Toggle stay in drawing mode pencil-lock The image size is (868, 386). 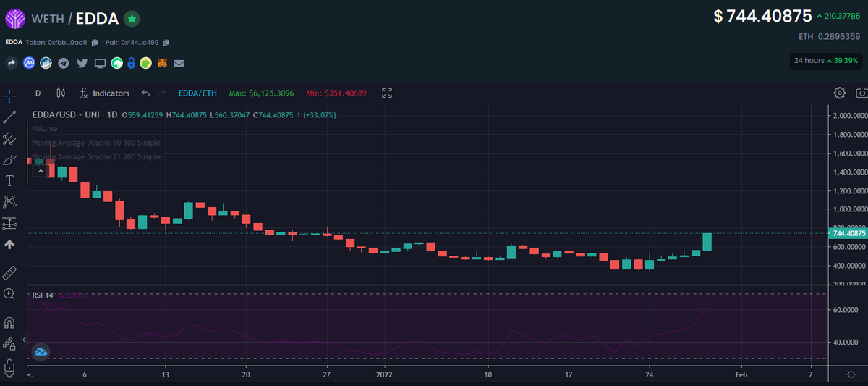[x=10, y=343]
